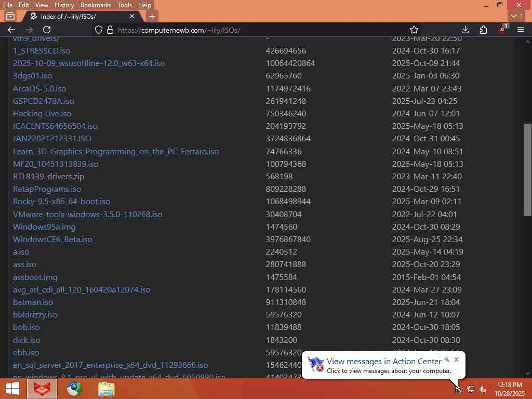Click the Hacking Live.iso link

[x=42, y=113]
